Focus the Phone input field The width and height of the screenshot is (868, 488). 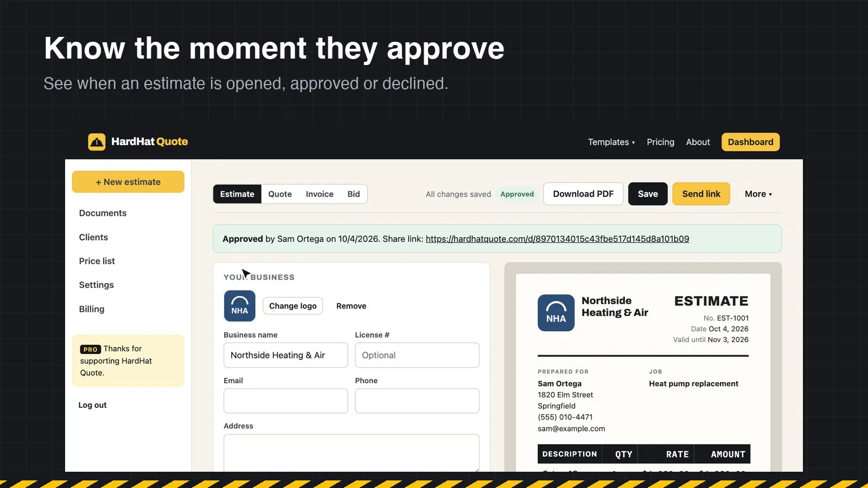[417, 401]
